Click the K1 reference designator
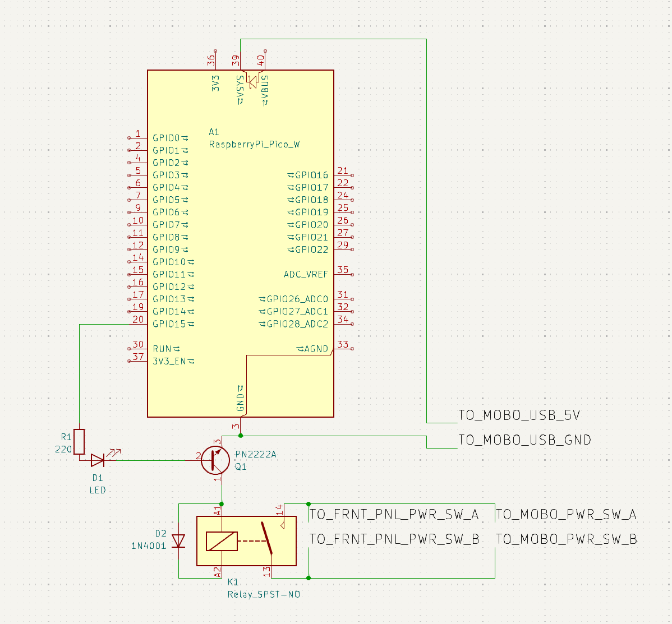 point(233,582)
